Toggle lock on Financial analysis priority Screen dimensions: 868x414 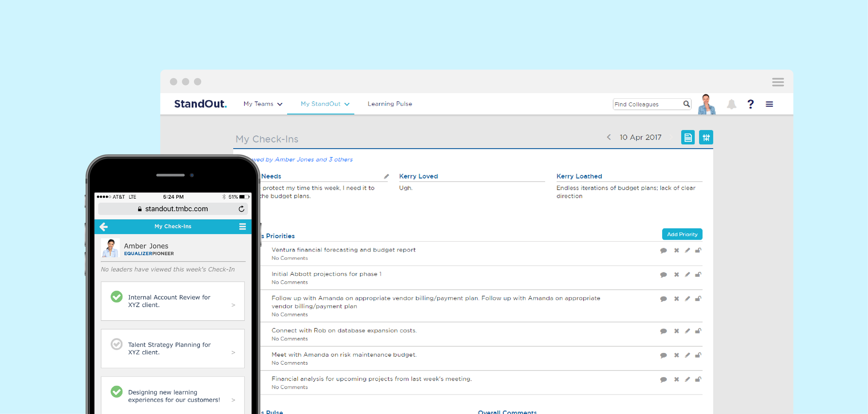pos(698,379)
